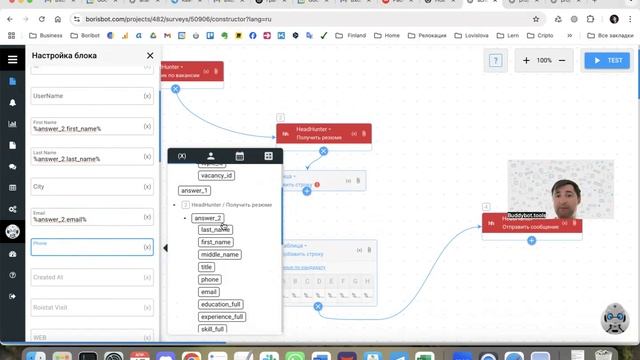This screenshot has height=360, width=640.
Task: Click into the Phone input field
Action: click(x=92, y=247)
